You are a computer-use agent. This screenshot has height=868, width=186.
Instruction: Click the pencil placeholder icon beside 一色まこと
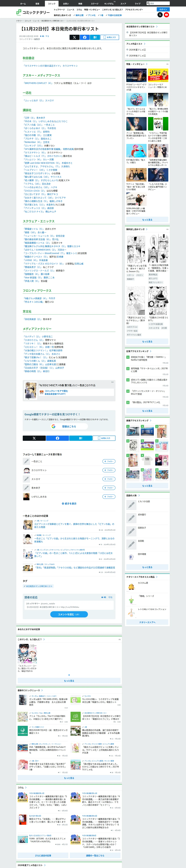point(26,461)
